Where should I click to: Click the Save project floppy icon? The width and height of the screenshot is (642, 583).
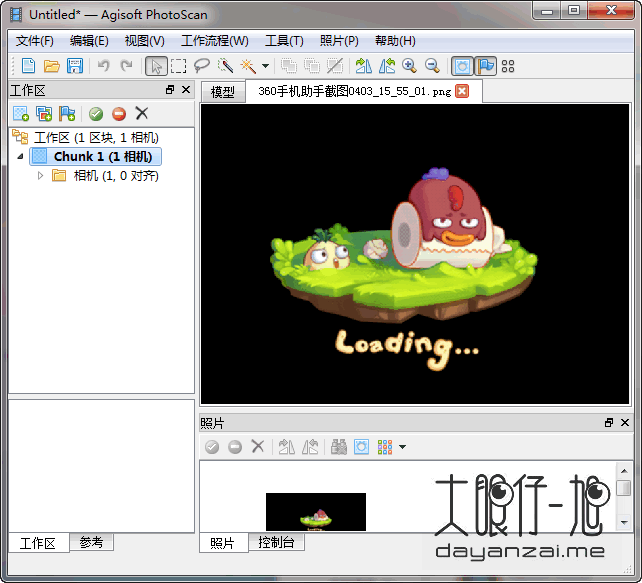click(75, 66)
